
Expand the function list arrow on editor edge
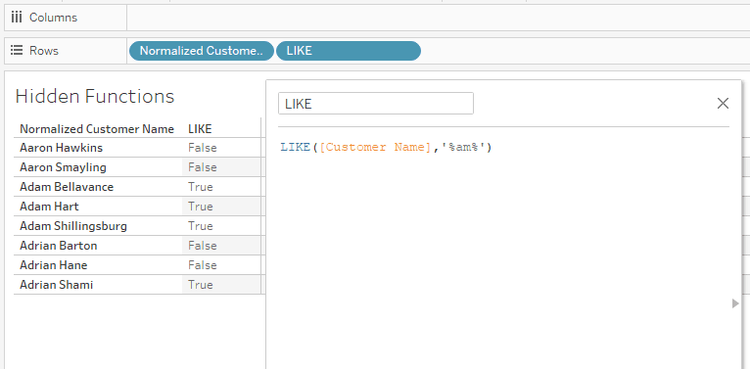[735, 303]
